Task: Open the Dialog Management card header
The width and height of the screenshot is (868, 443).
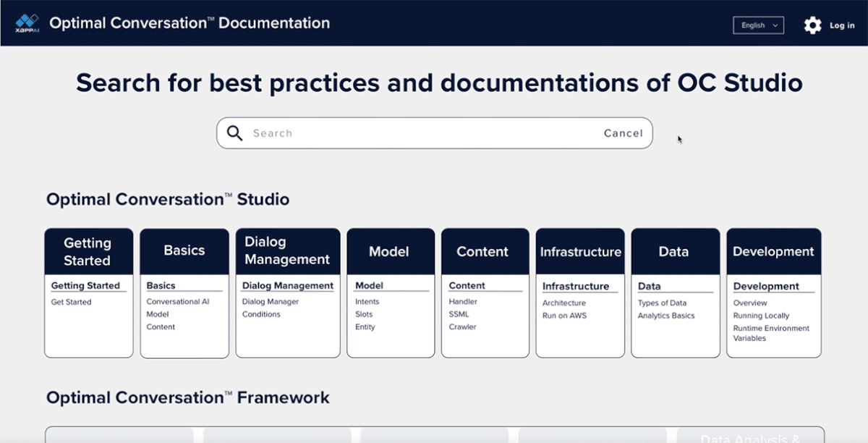Action: 288,251
